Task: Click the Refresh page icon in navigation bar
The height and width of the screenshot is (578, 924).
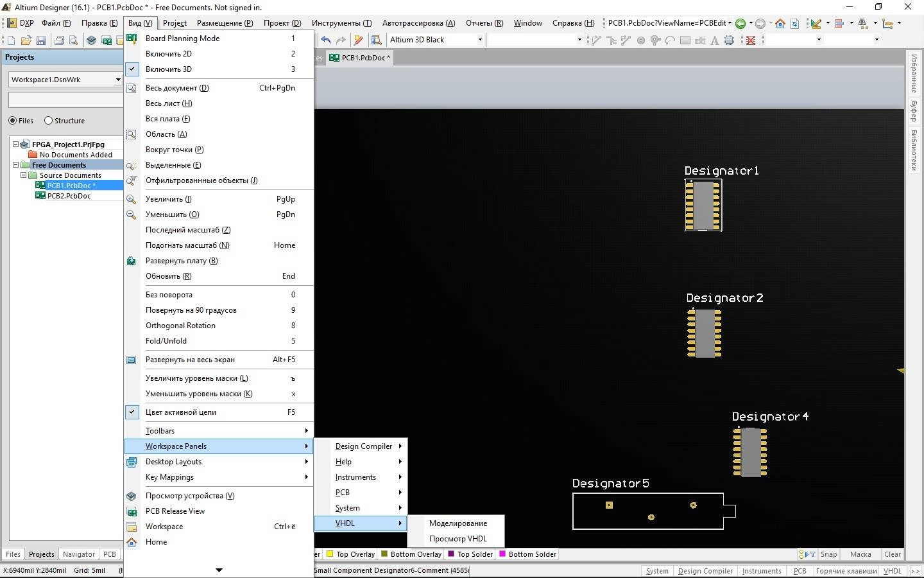Action: click(x=794, y=23)
